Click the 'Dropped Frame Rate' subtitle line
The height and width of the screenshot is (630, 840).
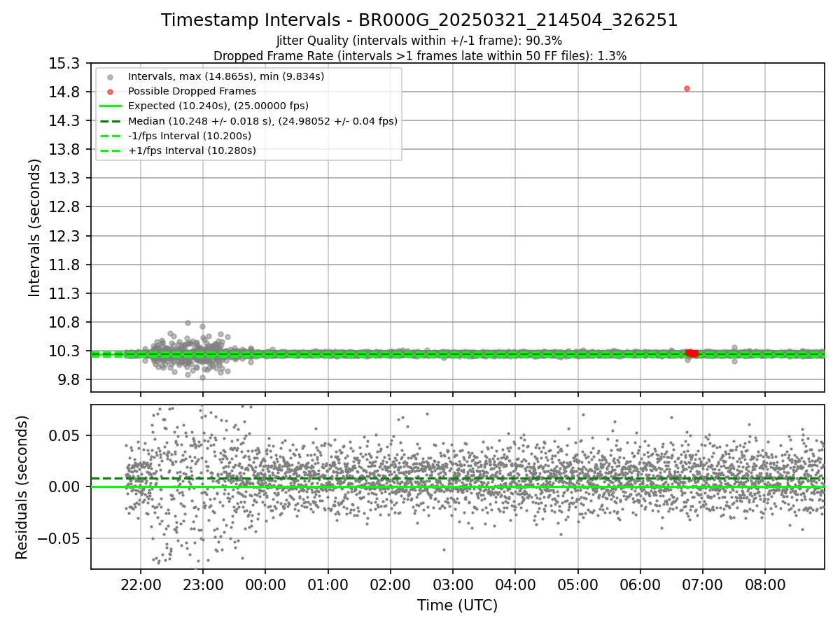tap(419, 56)
